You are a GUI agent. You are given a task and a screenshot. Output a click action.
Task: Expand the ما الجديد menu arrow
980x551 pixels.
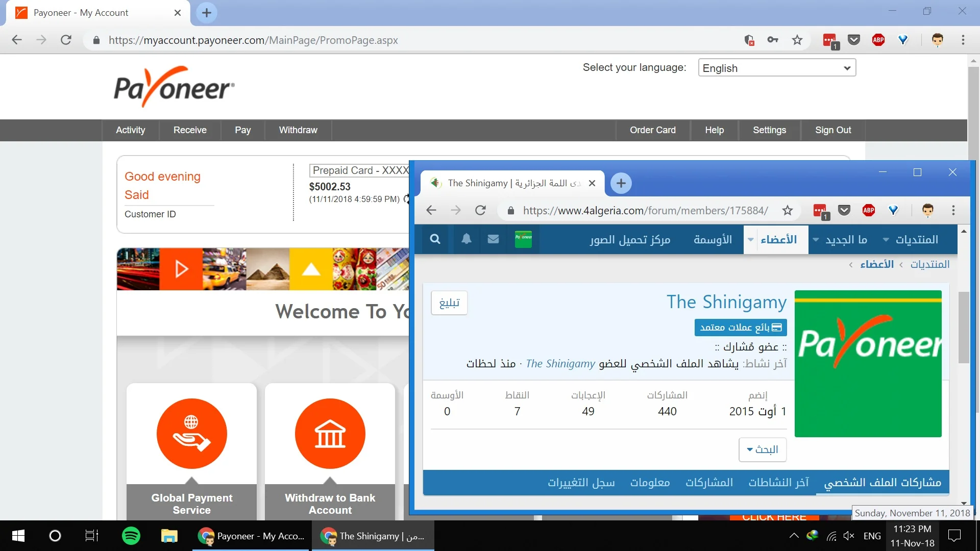816,240
